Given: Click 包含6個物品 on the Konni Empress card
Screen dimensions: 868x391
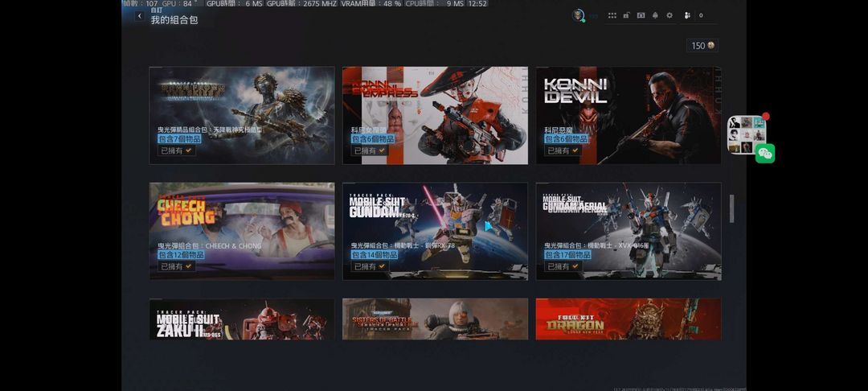Looking at the screenshot, I should pos(373,139).
